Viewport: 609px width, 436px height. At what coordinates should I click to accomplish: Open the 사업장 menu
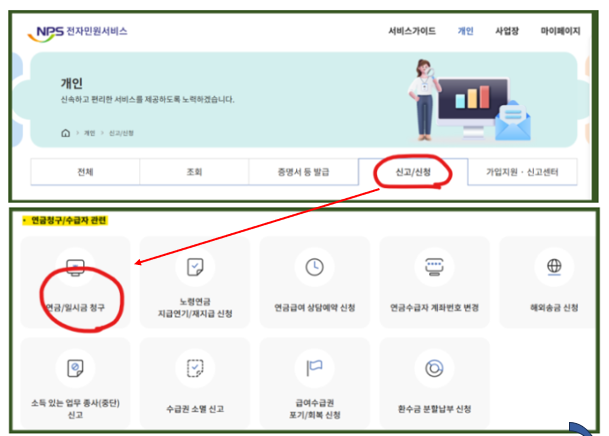pyautogui.click(x=507, y=31)
